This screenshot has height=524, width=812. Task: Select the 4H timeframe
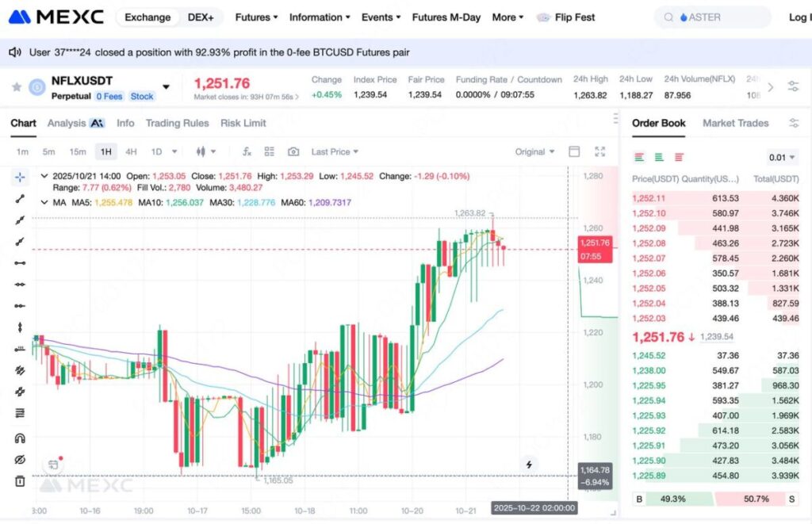tap(131, 151)
